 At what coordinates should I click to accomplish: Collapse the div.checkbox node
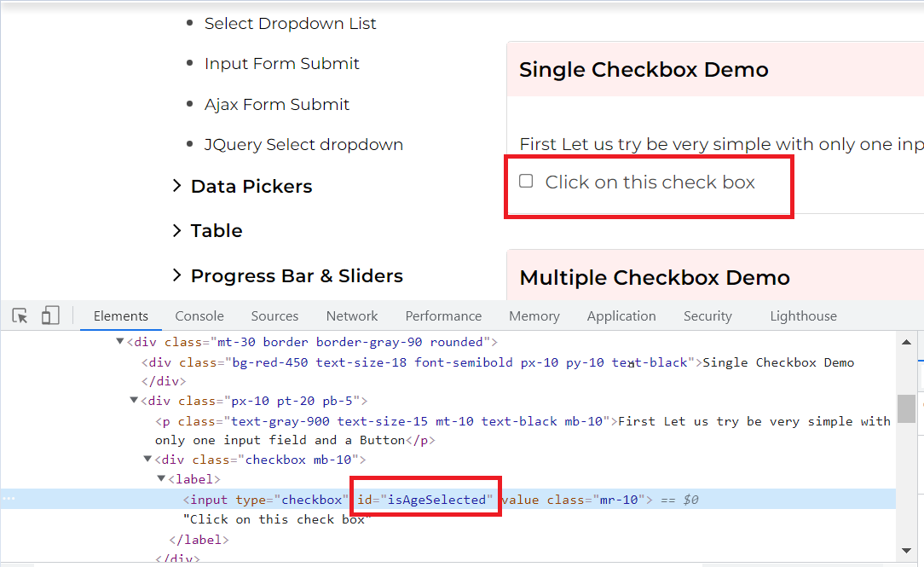(x=147, y=459)
